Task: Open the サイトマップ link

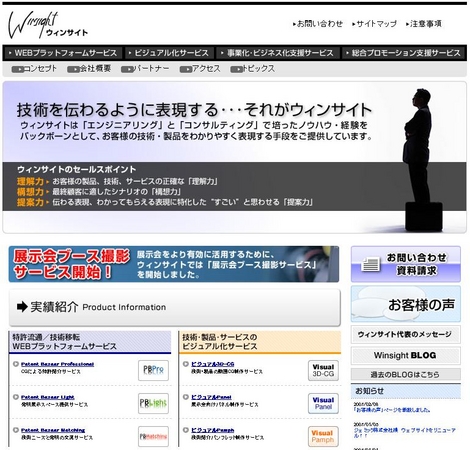Action: (x=375, y=24)
